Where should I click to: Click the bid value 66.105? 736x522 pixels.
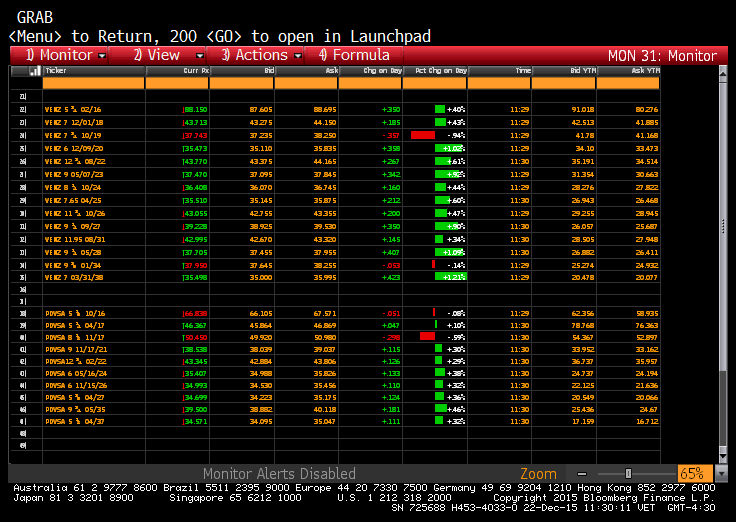tap(261, 314)
